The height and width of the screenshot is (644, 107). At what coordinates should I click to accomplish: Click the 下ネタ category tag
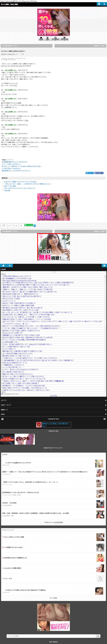[x=22, y=54]
